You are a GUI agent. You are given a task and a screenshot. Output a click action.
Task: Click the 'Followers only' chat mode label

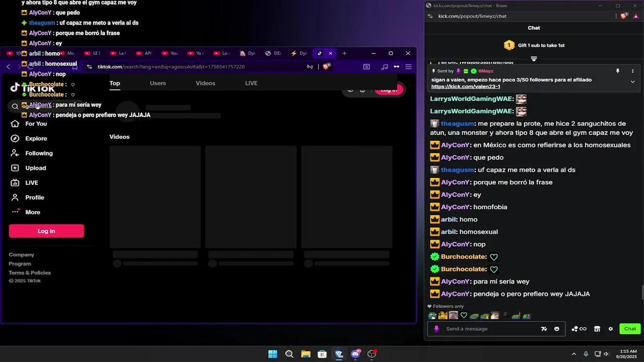[448, 306]
